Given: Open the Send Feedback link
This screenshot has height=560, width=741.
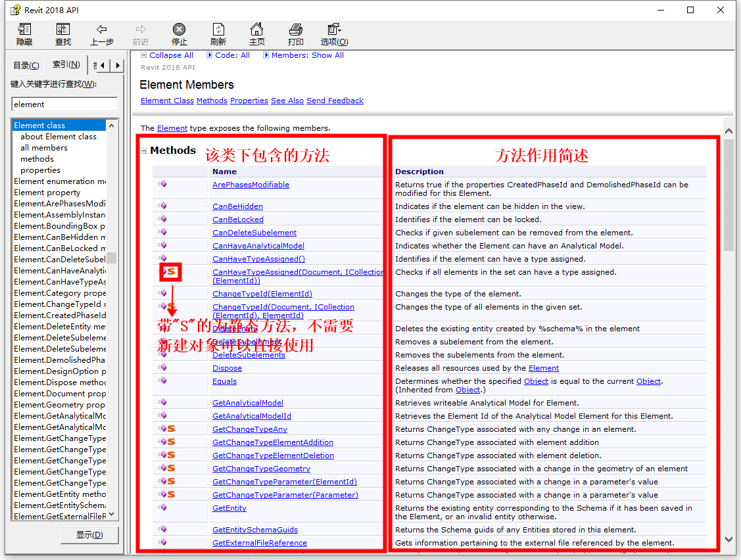Looking at the screenshot, I should 335,101.
